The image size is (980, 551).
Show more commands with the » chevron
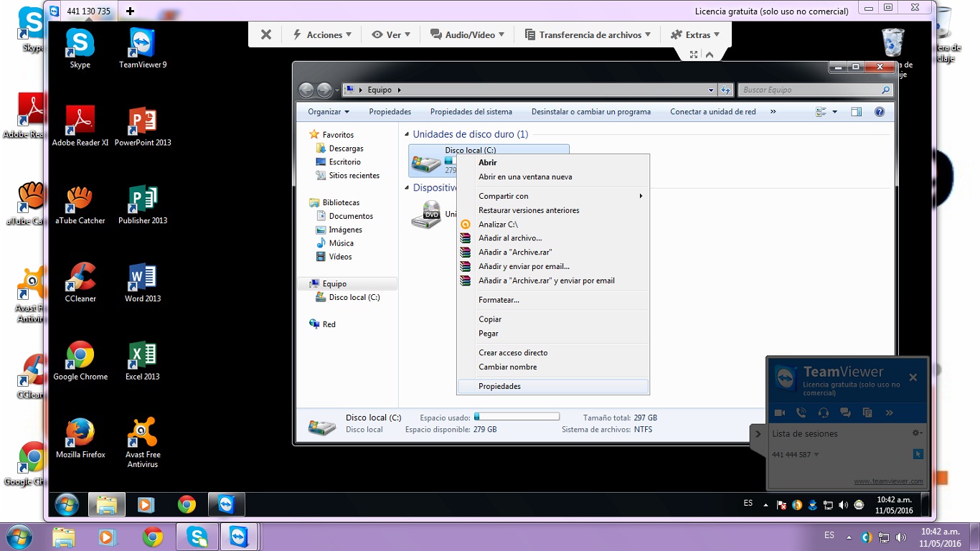(773, 112)
